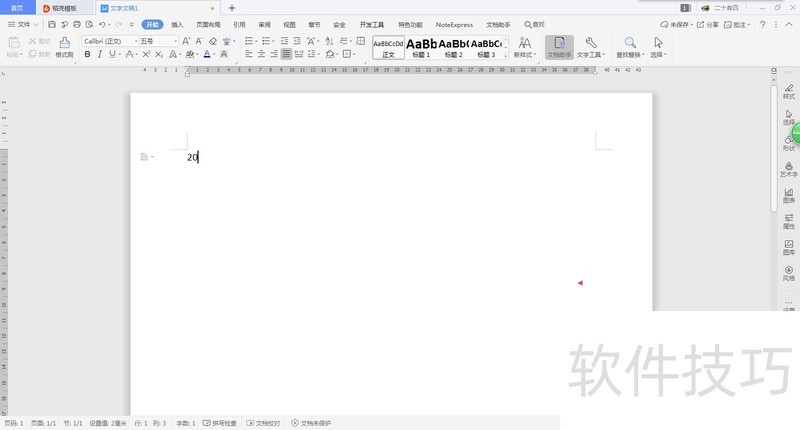Image resolution: width=800 pixels, height=430 pixels.
Task: Increase paragraph indent
Action: pyautogui.click(x=297, y=41)
